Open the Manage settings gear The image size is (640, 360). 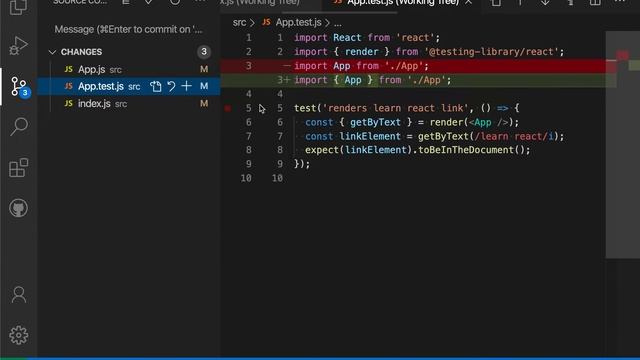[x=19, y=335]
